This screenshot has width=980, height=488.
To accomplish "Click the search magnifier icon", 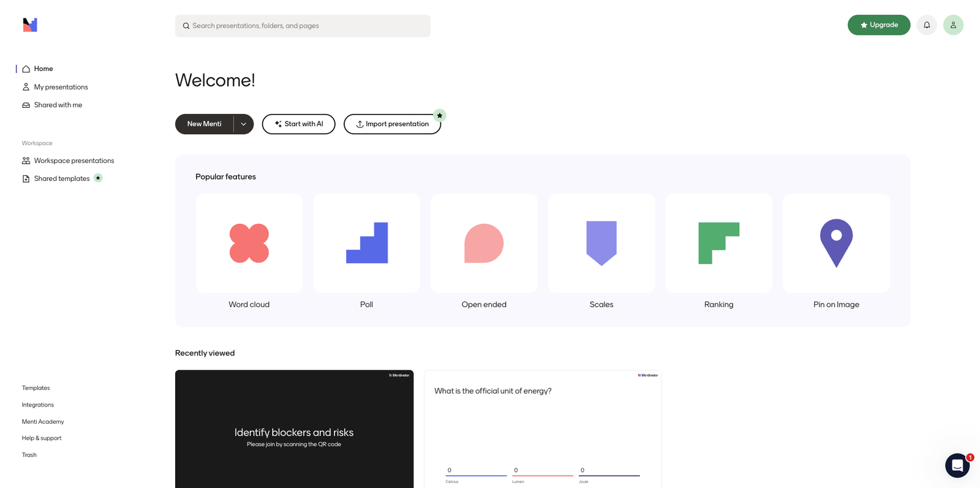I will click(x=186, y=26).
